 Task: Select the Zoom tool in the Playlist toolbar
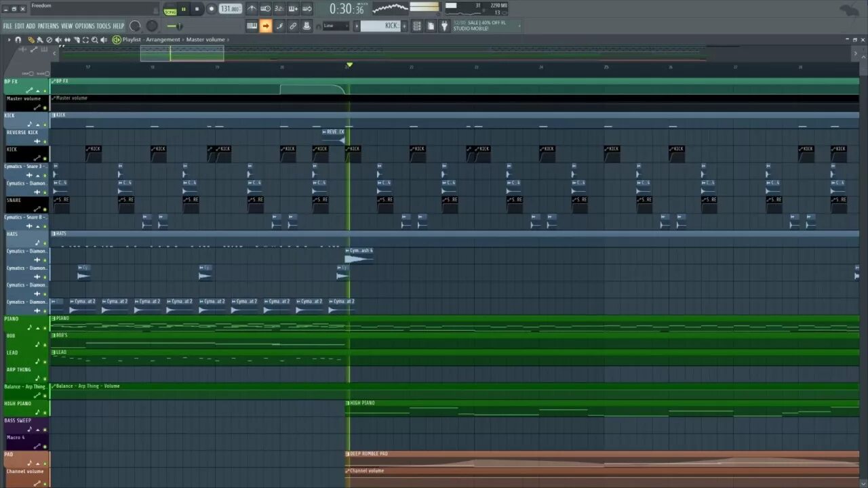(x=94, y=39)
